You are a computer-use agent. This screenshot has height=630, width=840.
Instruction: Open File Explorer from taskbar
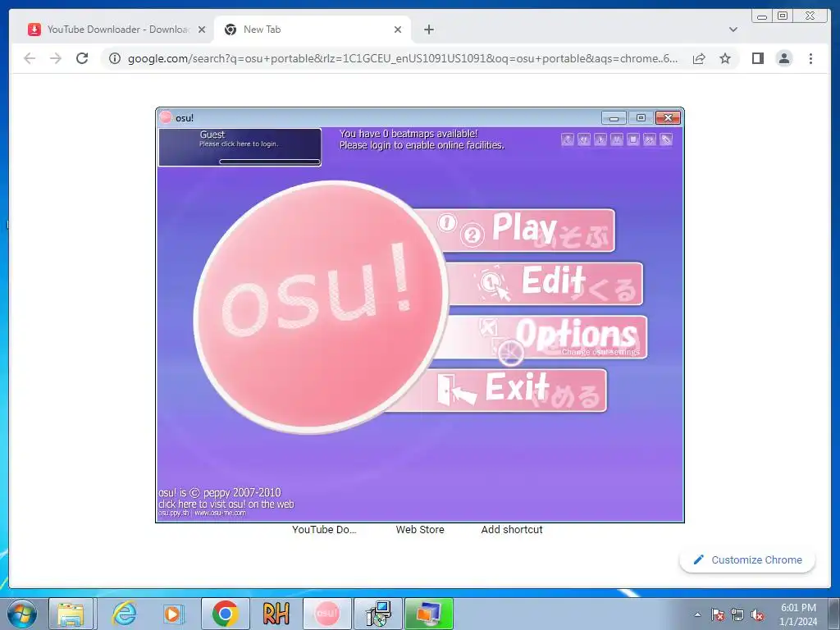71,614
